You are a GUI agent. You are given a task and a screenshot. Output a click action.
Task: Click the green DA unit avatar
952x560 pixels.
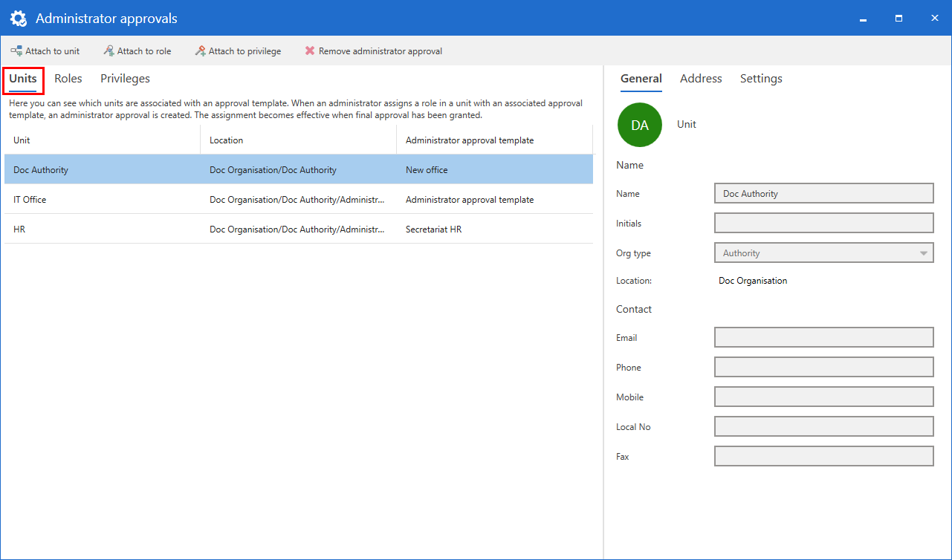[639, 125]
